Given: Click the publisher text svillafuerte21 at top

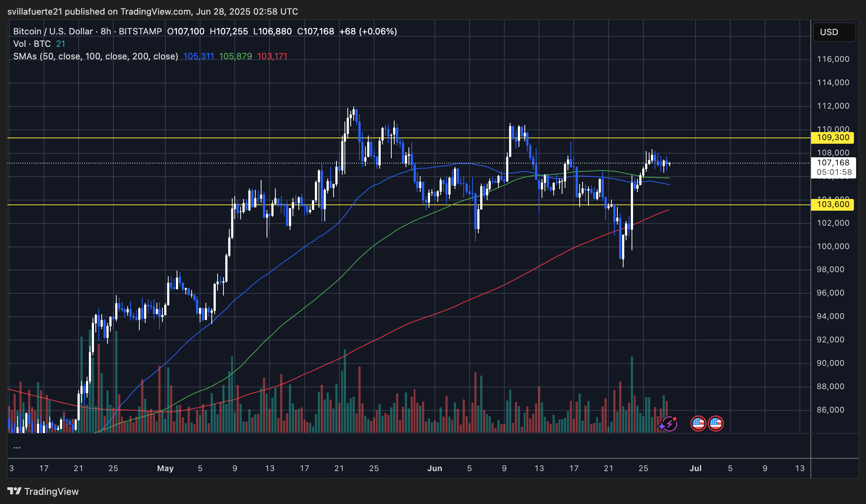Looking at the screenshot, I should 35,12.
